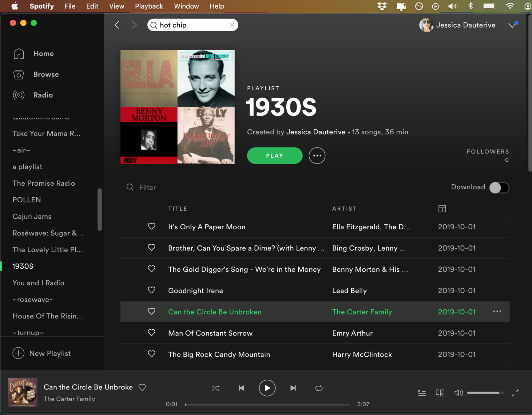Click the filter magnifier icon

(x=130, y=187)
